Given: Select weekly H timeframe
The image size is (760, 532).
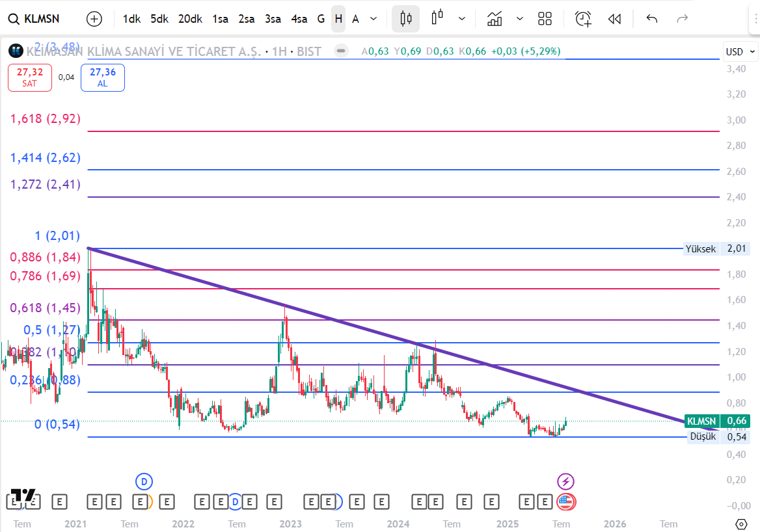Looking at the screenshot, I should click(338, 19).
